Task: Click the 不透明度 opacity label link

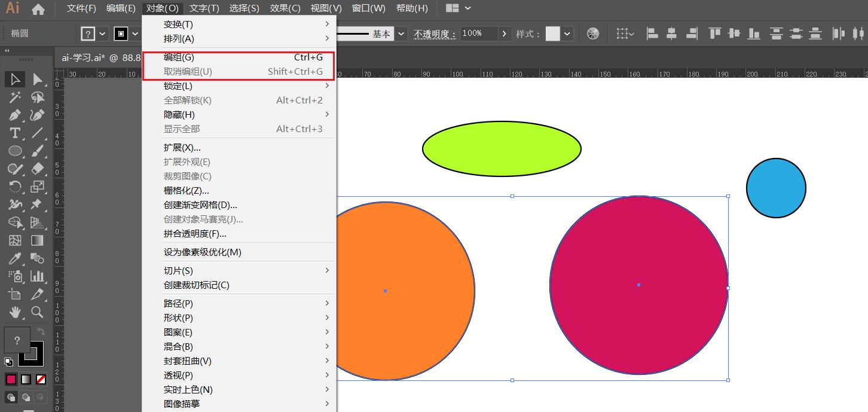Action: (x=435, y=34)
